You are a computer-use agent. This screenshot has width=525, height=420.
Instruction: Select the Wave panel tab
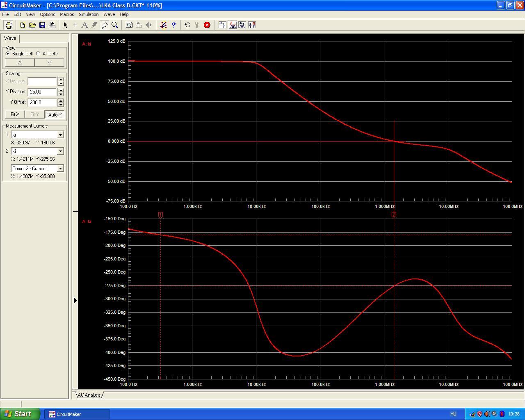click(10, 38)
